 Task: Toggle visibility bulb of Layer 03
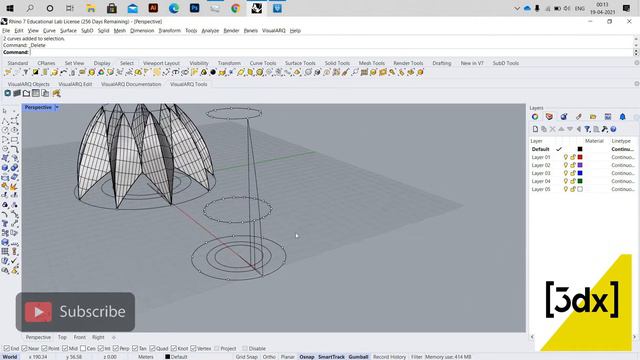point(566,173)
